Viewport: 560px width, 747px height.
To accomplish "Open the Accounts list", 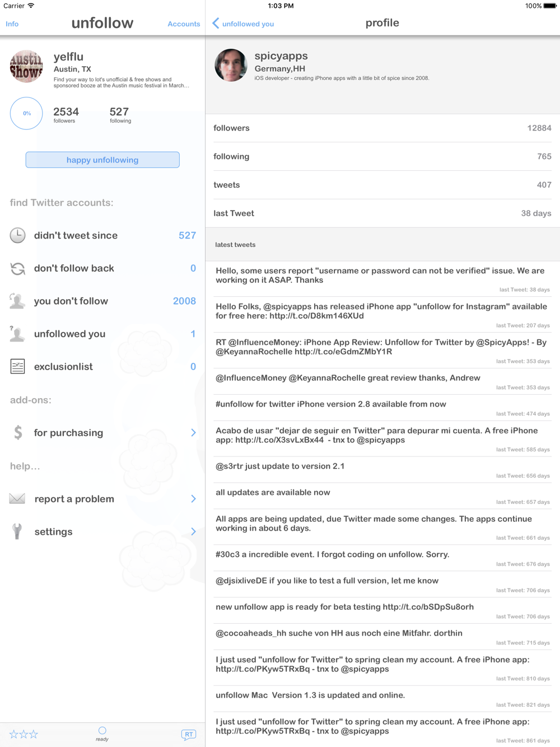I will coord(184,24).
